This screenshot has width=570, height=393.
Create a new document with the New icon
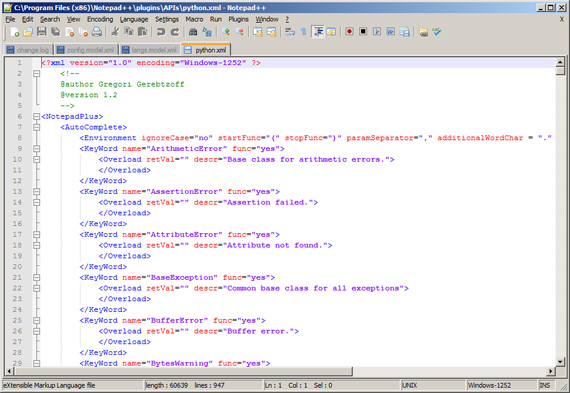click(x=15, y=32)
